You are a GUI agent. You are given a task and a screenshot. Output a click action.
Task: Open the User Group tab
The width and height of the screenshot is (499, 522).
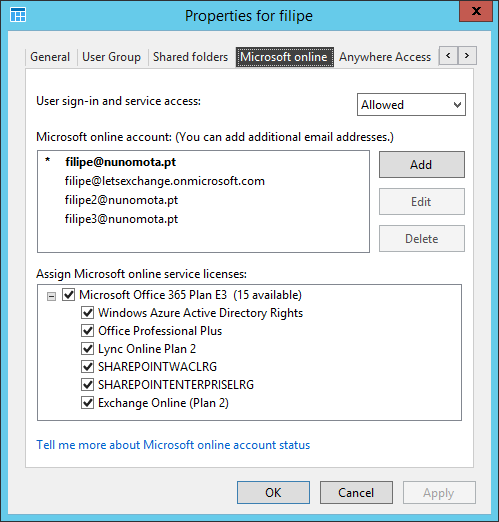point(111,57)
